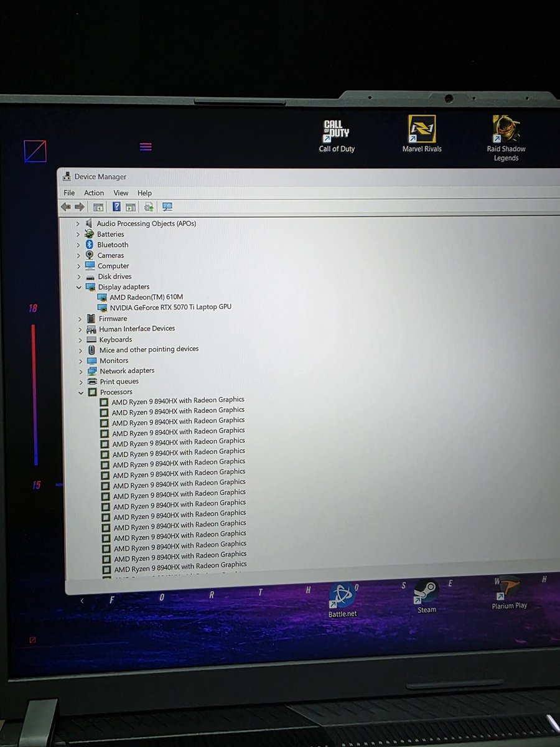Select NVIDIA GeForce RTX 5070 Ti Laptop GPU
This screenshot has width=560, height=747.
pyautogui.click(x=170, y=307)
